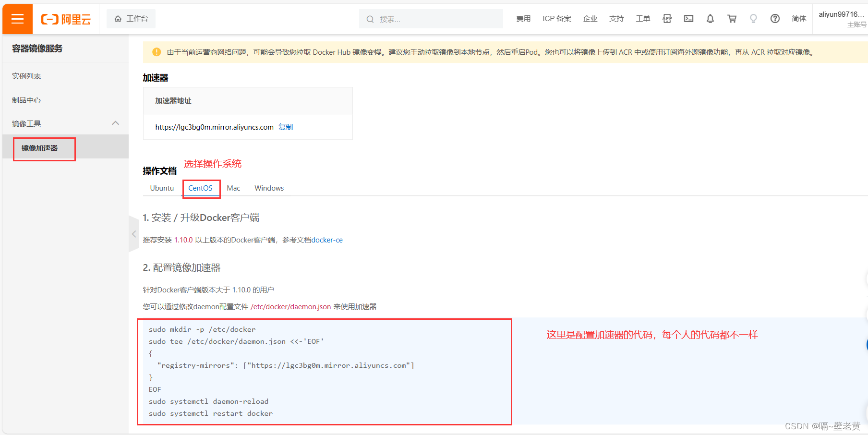
Task: Click the sudo mkdir -p /etc/docker line
Action: [x=202, y=329]
